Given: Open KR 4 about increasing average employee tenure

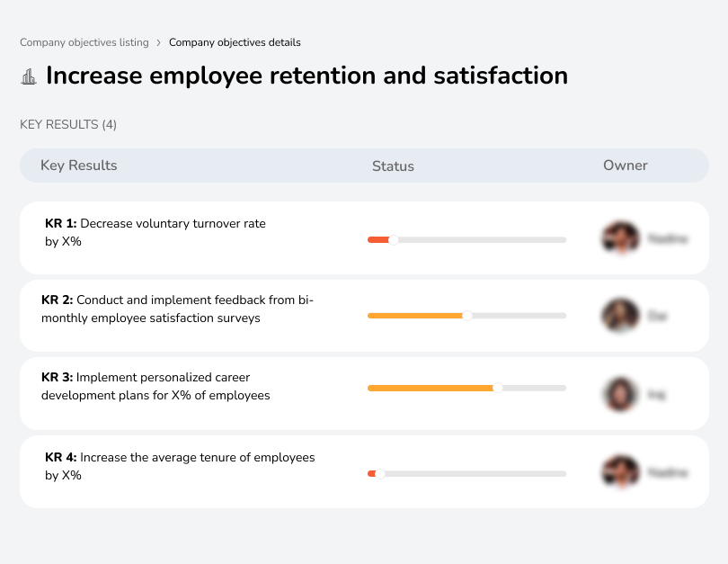Looking at the screenshot, I should tap(179, 466).
